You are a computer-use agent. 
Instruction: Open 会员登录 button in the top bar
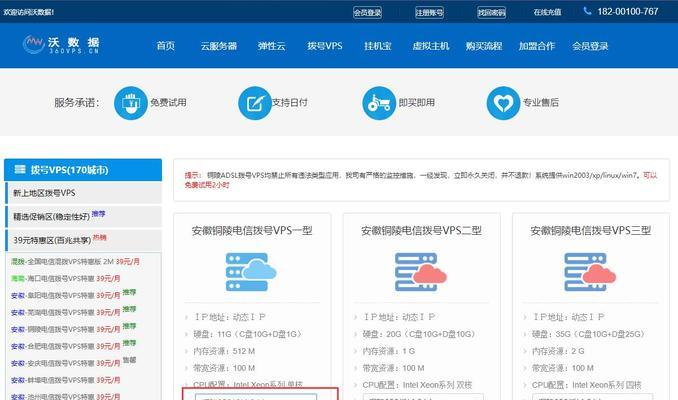point(367,13)
